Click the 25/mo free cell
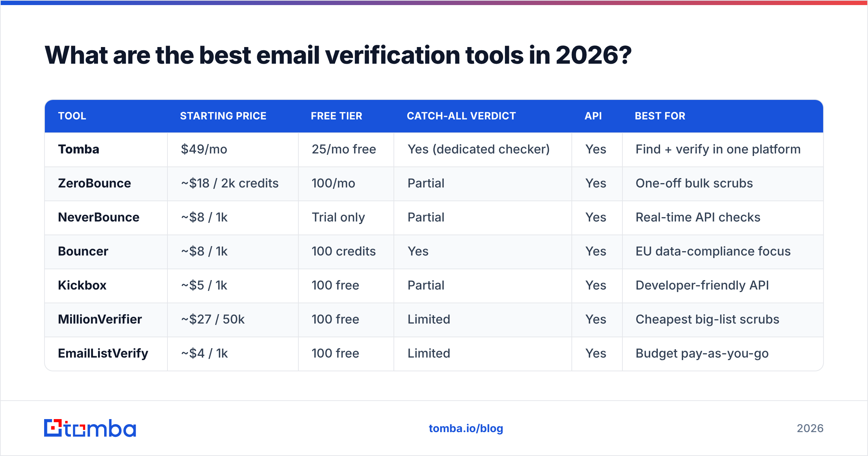The image size is (868, 456). [x=346, y=149]
